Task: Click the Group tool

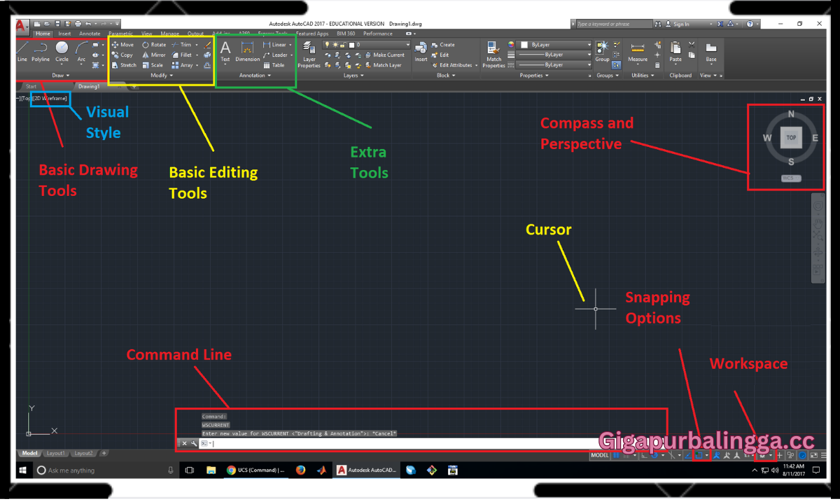Action: (x=602, y=51)
